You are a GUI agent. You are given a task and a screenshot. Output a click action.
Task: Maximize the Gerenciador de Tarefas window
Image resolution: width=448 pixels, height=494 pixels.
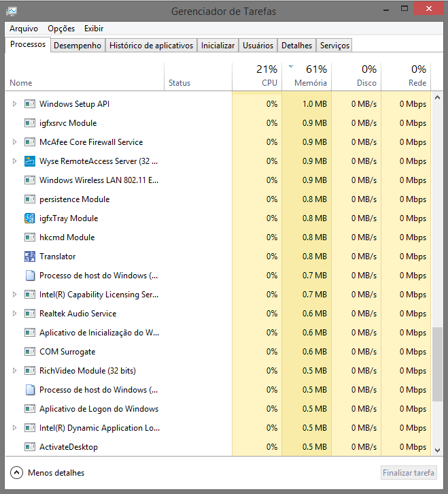404,9
